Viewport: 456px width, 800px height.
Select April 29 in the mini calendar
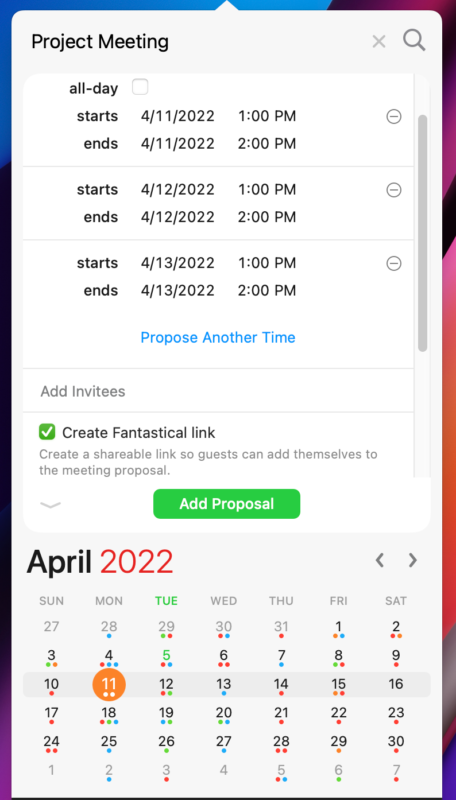click(339, 743)
